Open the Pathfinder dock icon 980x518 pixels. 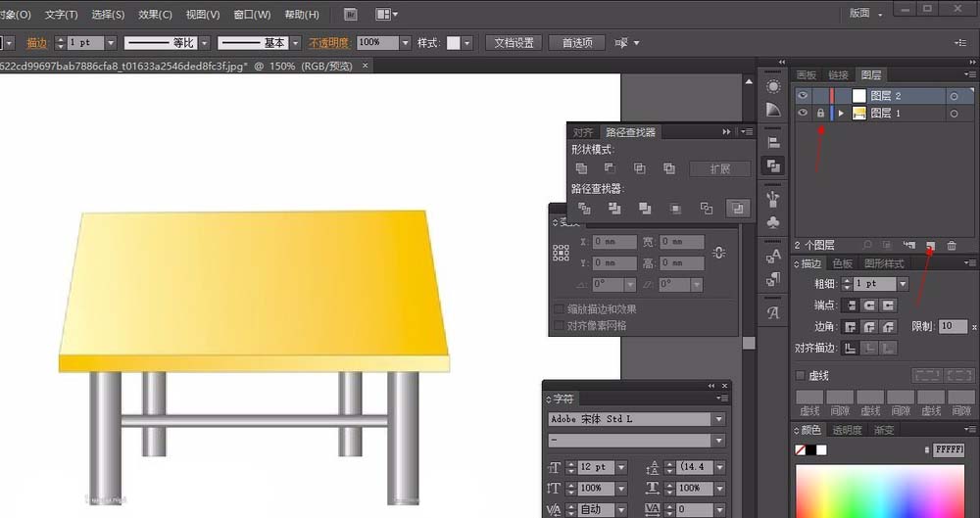coord(774,165)
